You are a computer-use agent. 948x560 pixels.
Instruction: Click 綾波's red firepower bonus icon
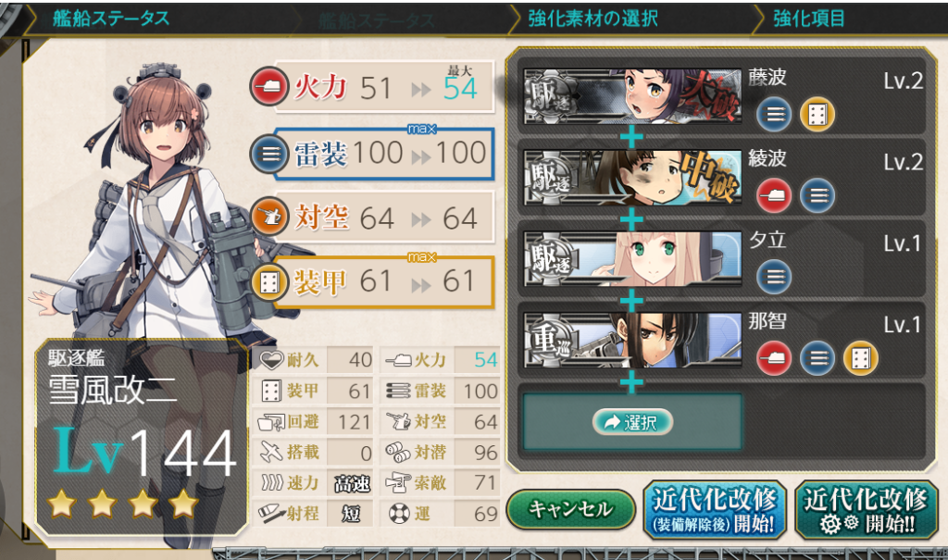coord(773,195)
